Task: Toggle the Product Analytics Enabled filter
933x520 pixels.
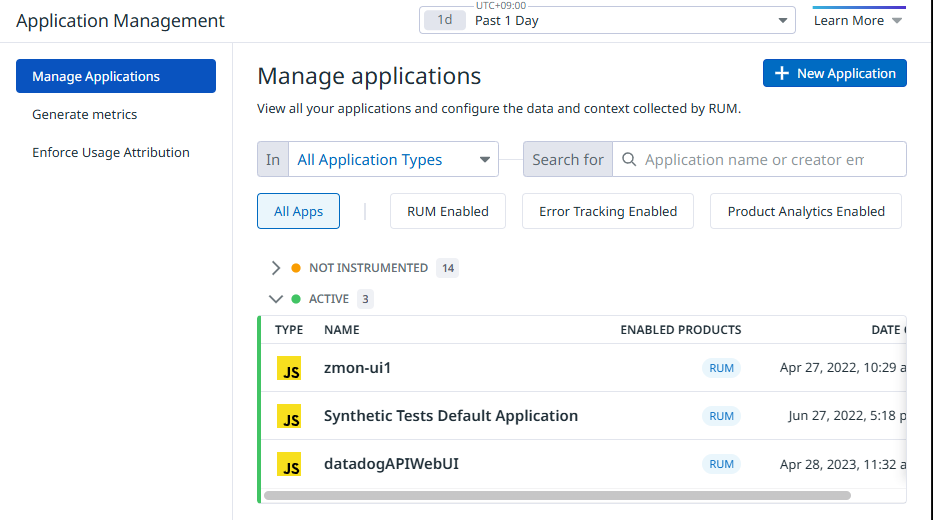Action: click(x=806, y=211)
